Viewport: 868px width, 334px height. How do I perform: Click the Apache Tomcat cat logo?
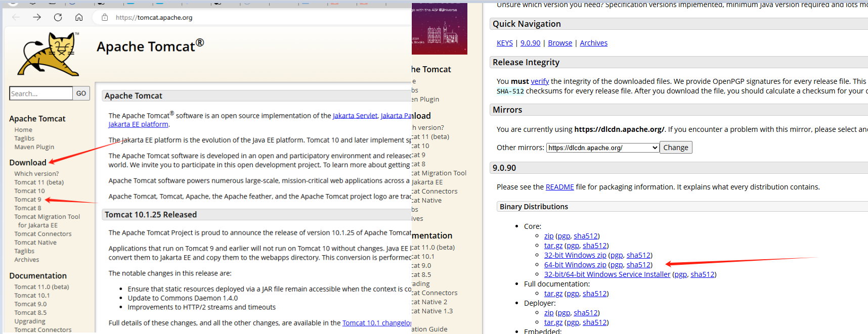(x=49, y=54)
